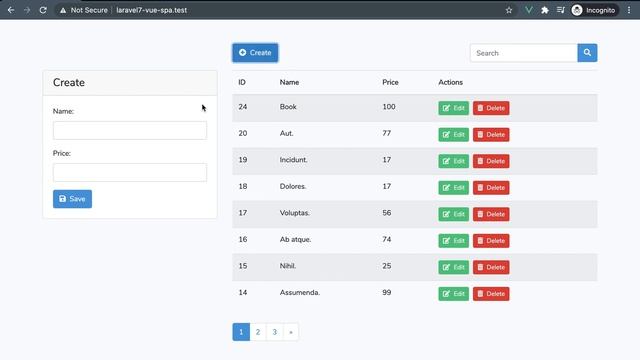Edit the Ab atque. row

[453, 241]
